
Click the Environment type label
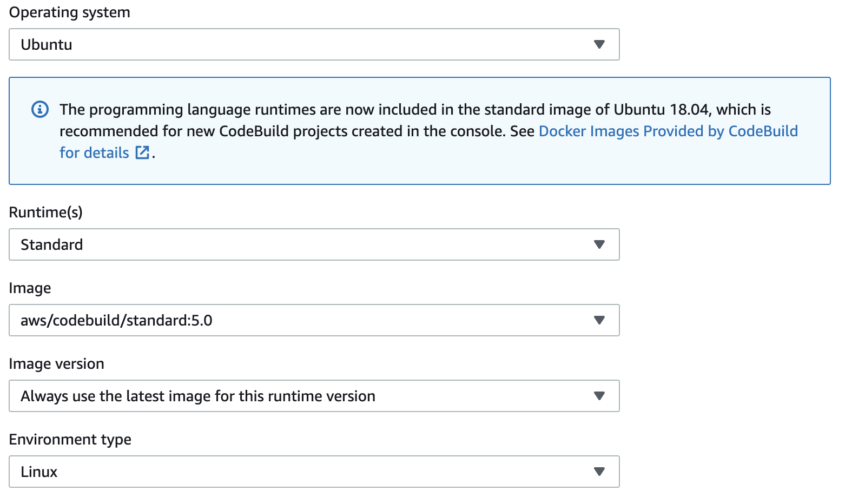coord(70,440)
